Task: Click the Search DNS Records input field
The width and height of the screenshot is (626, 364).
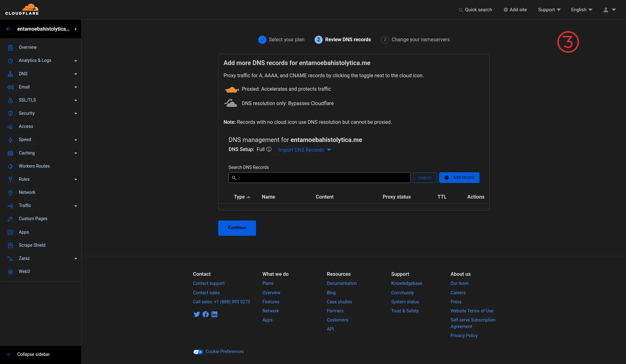Action: click(x=319, y=178)
